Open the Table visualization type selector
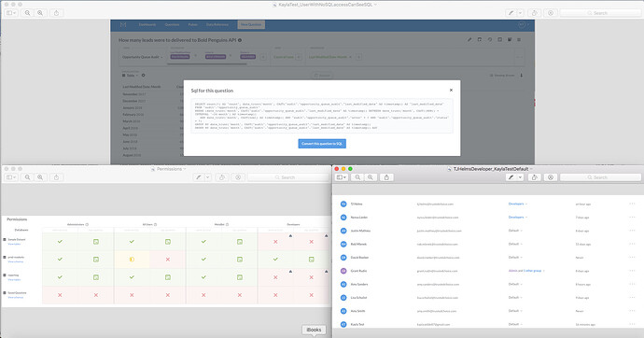The width and height of the screenshot is (644, 338). point(131,75)
